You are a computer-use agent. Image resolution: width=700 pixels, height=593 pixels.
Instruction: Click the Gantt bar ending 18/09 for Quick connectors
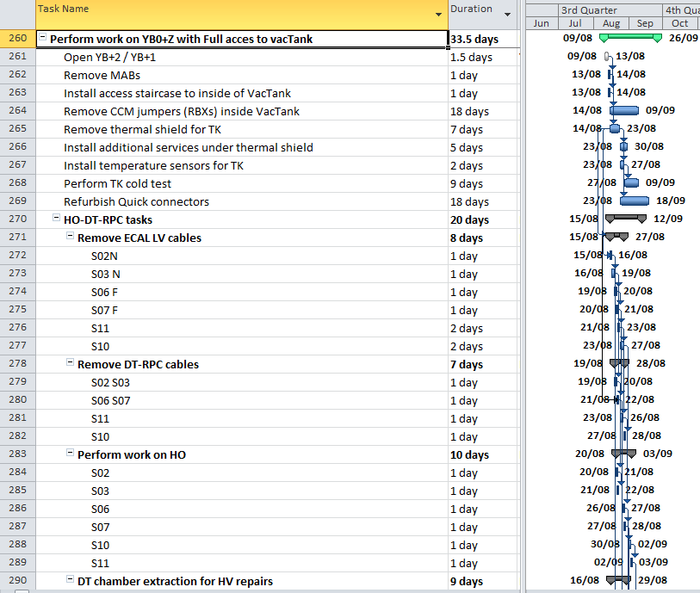pyautogui.click(x=635, y=201)
